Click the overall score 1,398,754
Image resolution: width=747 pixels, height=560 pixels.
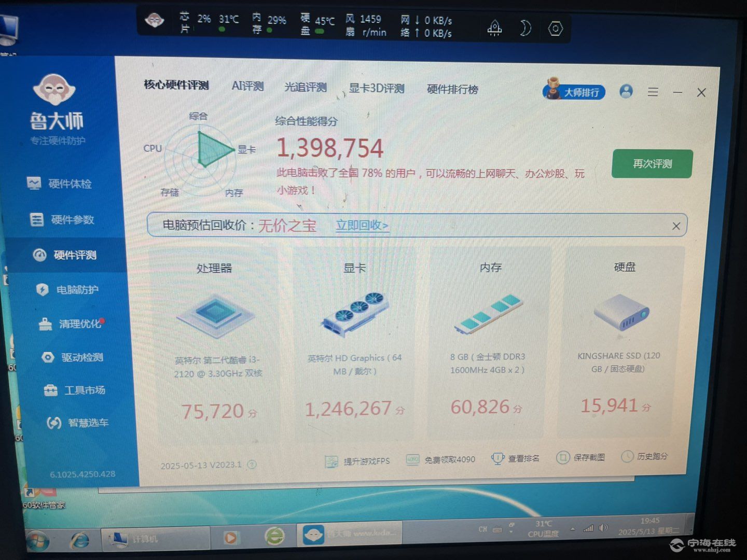tap(330, 148)
